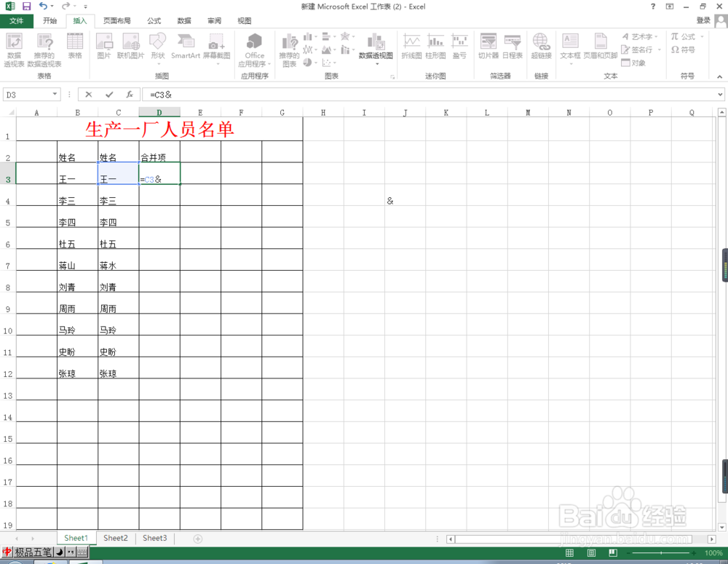728x564 pixels.
Task: Click the 100% zoom level
Action: point(713,553)
